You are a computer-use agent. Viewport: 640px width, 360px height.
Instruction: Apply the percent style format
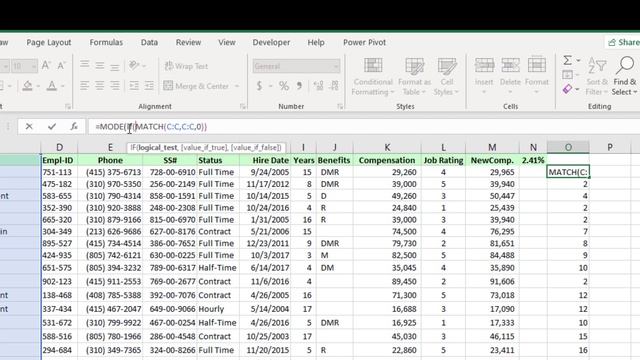[284, 86]
